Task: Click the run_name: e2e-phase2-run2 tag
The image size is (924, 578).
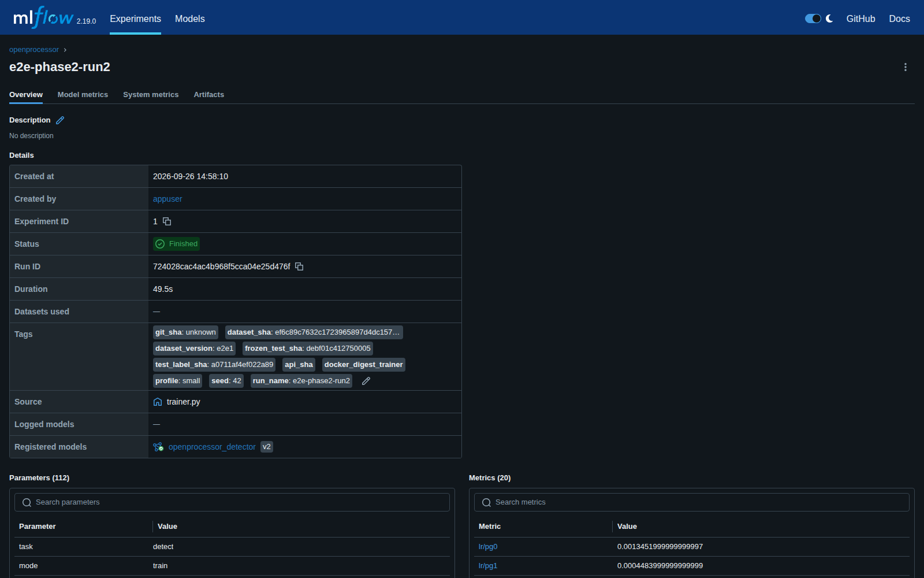Action: click(301, 381)
